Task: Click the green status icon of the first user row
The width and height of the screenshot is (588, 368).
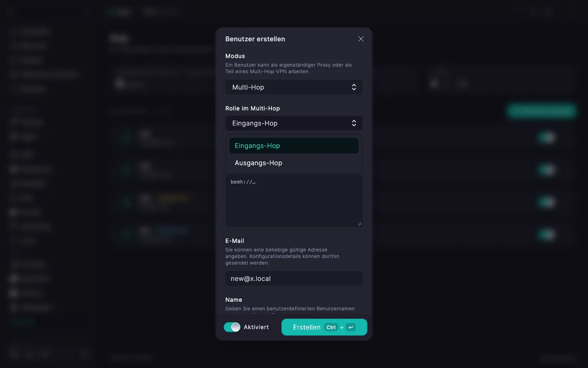Action: pyautogui.click(x=127, y=137)
